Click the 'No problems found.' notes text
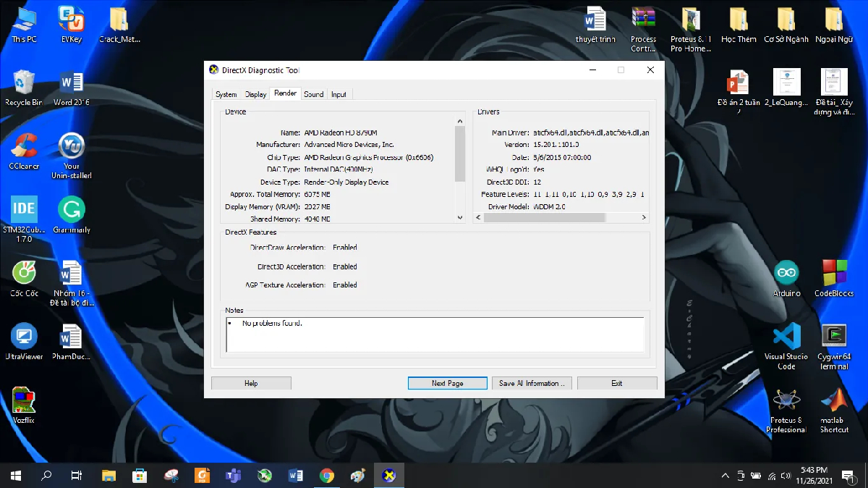Viewport: 868px width, 488px height. pos(272,323)
